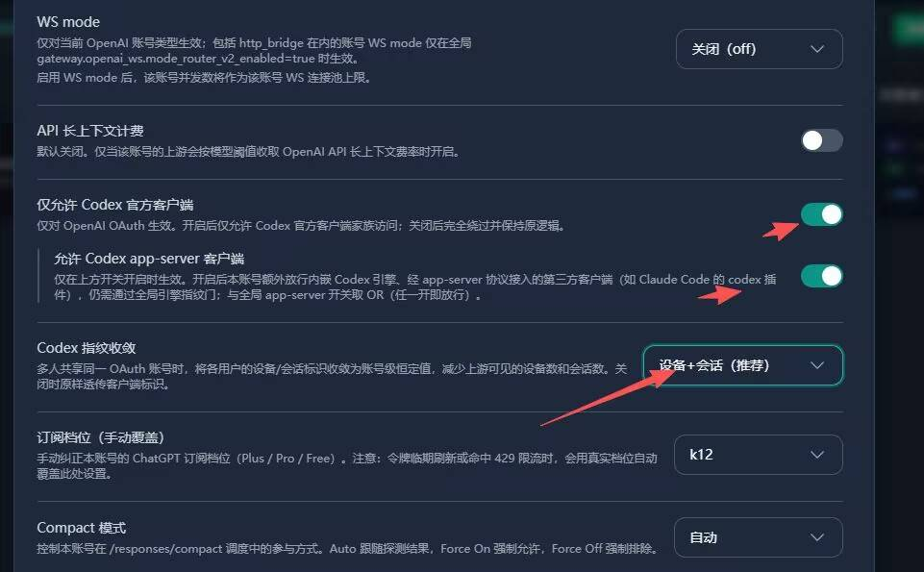Select the 仅允许 Codex 官方客户端 heading
This screenshot has width=924, height=572.
[x=115, y=205]
